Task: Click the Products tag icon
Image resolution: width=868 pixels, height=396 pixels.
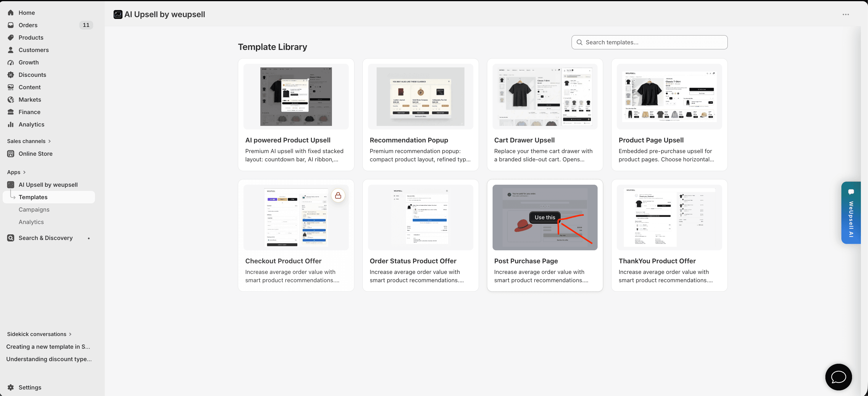Action: pyautogui.click(x=11, y=38)
